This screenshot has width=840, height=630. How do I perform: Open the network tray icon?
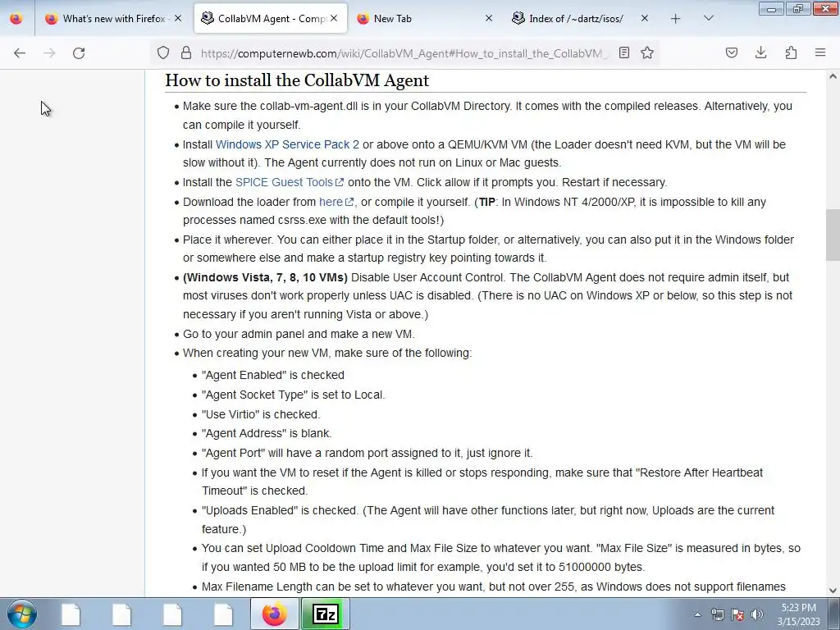[717, 614]
